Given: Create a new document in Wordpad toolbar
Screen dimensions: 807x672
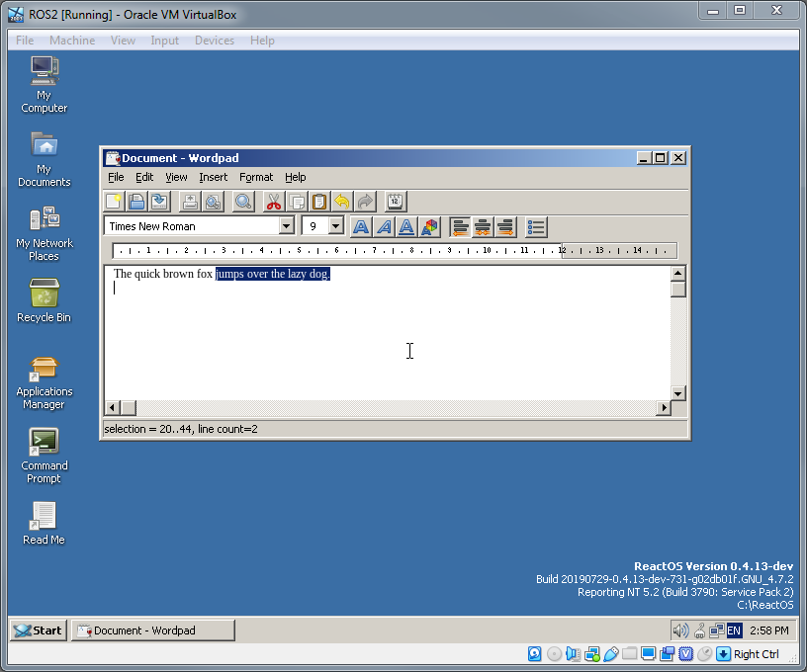Looking at the screenshot, I should pyautogui.click(x=115, y=202).
